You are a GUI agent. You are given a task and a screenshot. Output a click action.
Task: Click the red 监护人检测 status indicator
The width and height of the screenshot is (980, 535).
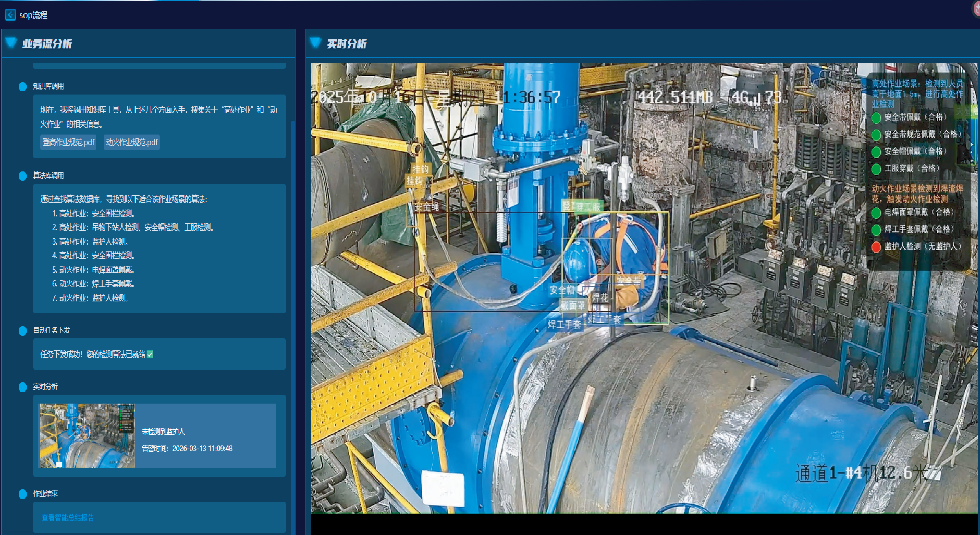click(876, 247)
